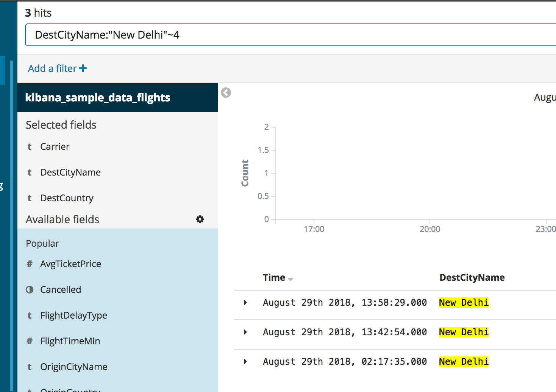556x392 pixels.
Task: Collapse the histogram with the chevron button
Action: pyautogui.click(x=226, y=92)
